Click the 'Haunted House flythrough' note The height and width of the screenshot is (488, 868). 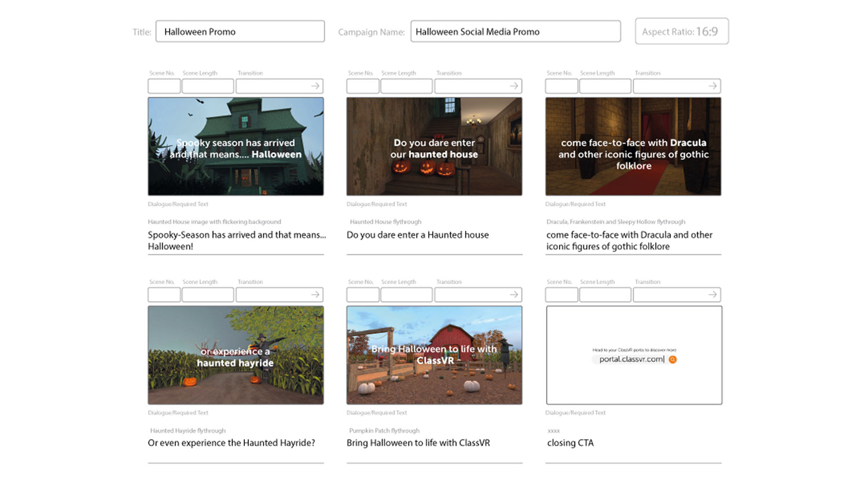pos(385,222)
